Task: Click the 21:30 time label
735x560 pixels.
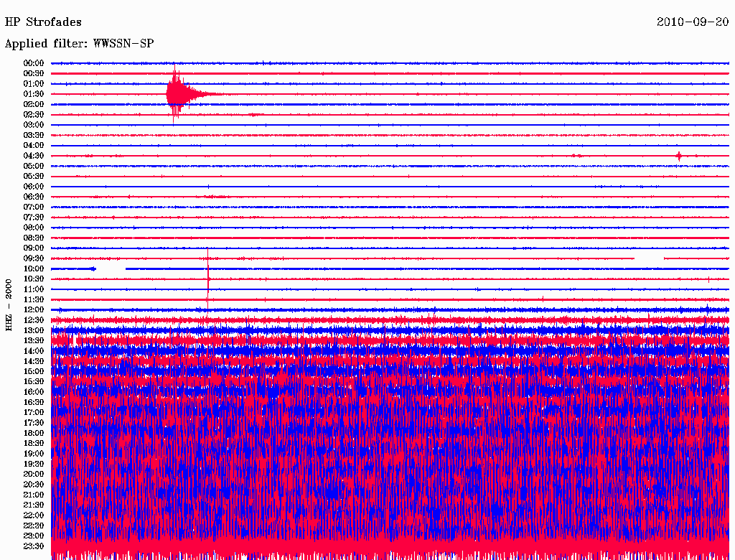Action: (x=34, y=505)
